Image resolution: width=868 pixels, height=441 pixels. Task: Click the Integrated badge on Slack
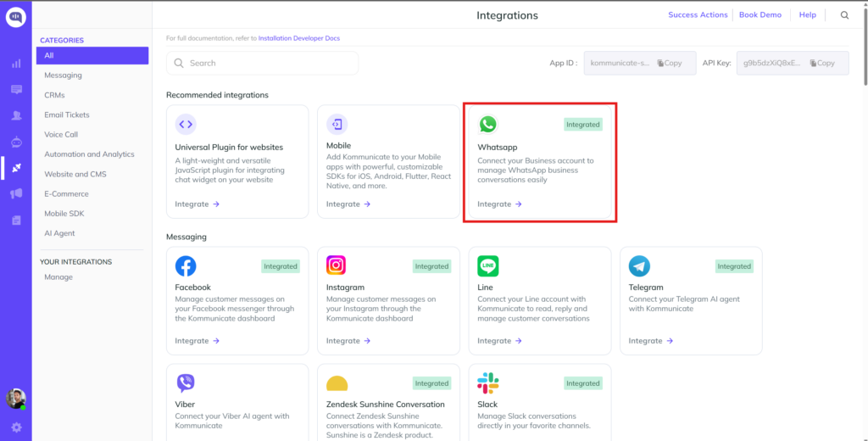point(583,383)
